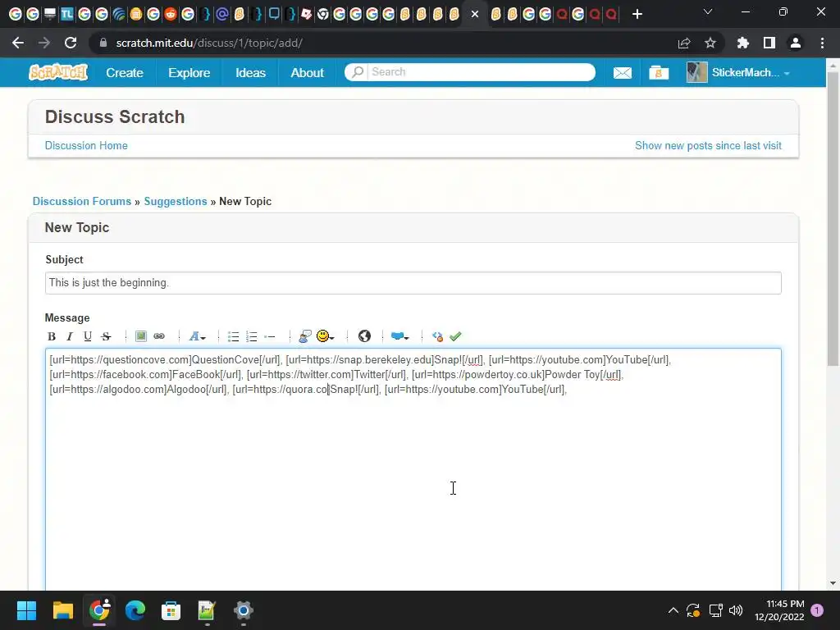This screenshot has width=840, height=630.
Task: Click the StickerMach profile avatar
Action: point(697,72)
